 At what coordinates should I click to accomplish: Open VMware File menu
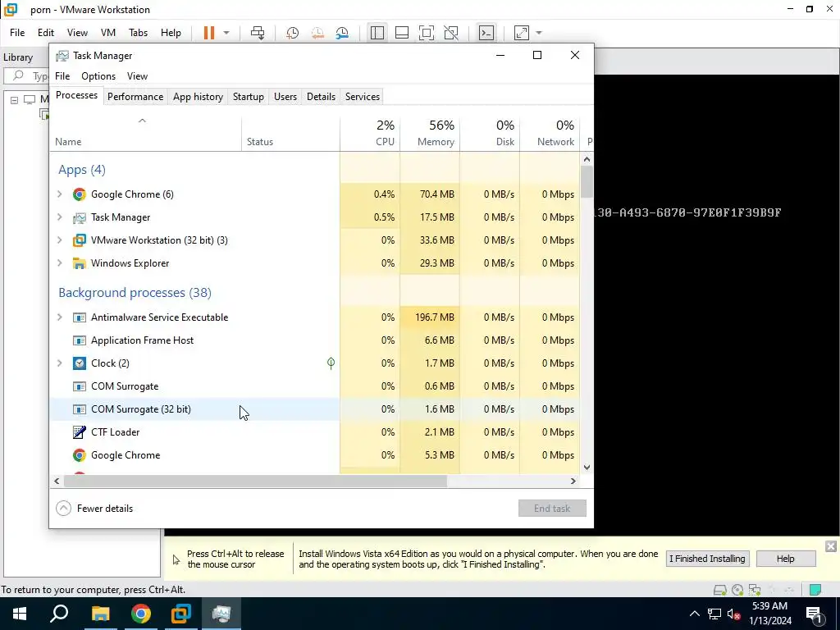[x=17, y=33]
